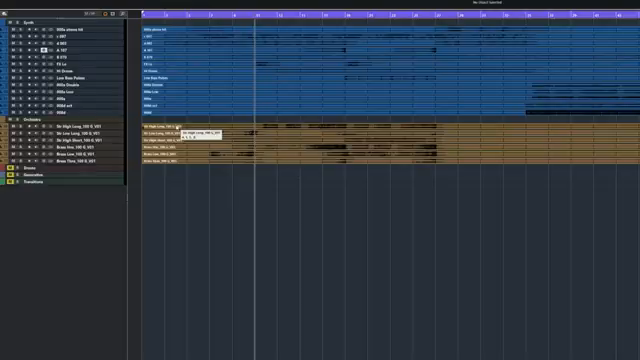Mute the Hi Drone track
Viewport: 640px width, 360px height.
(x=13, y=71)
